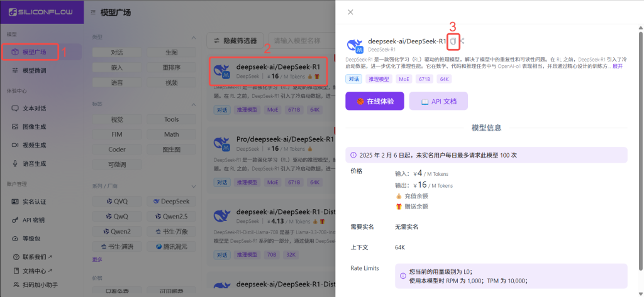Click the 推理模型 tag in the detail drawer
This screenshot has width=644, height=297.
(379, 79)
